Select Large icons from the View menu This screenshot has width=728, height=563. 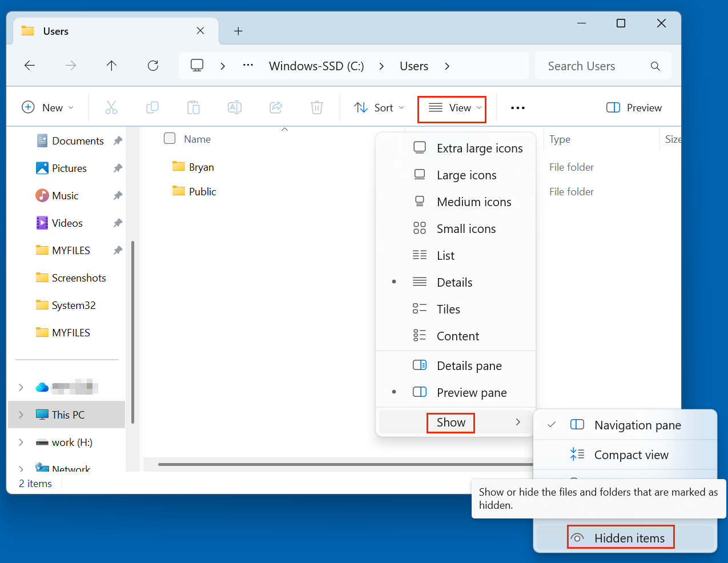(466, 175)
